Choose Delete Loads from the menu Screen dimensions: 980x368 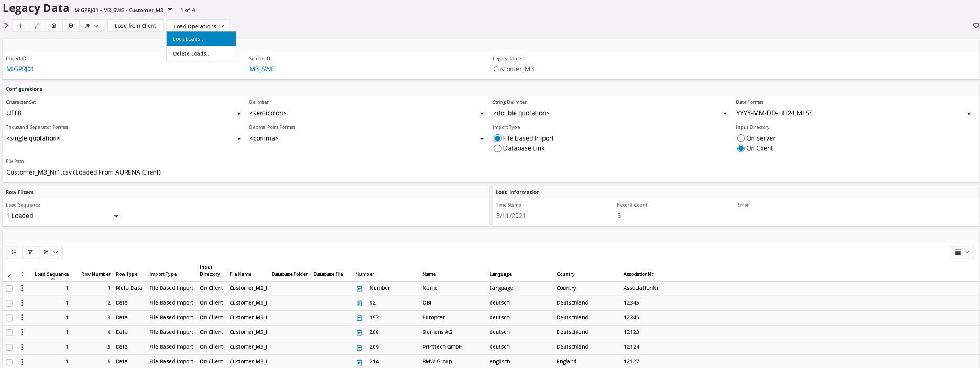191,53
